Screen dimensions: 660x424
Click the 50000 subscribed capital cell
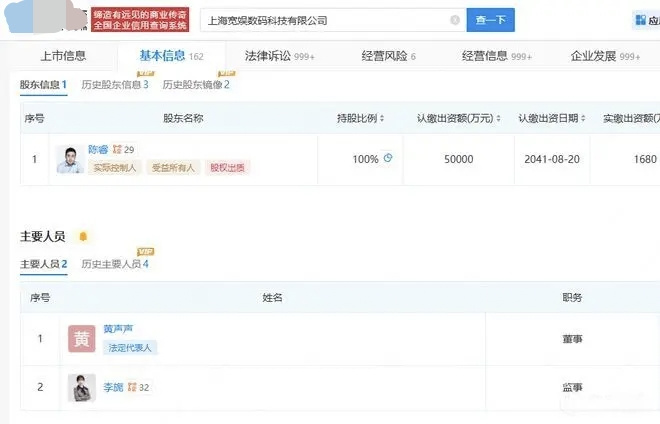(x=459, y=159)
